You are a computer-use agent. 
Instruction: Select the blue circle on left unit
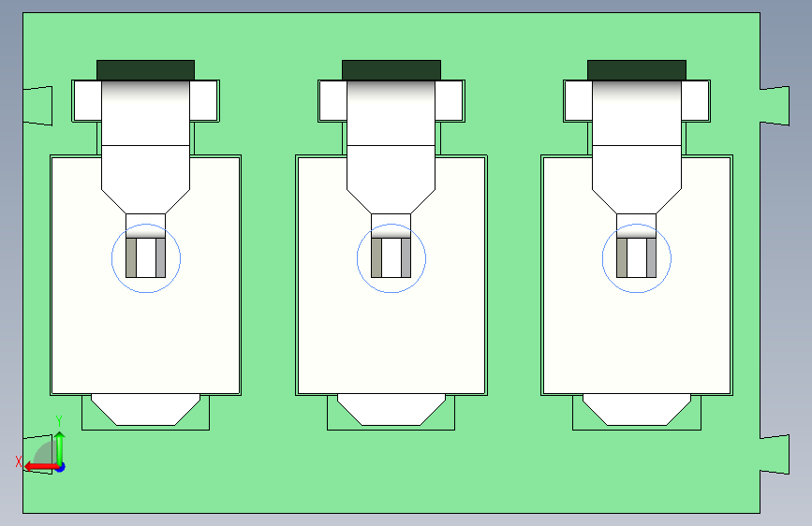coord(146,258)
